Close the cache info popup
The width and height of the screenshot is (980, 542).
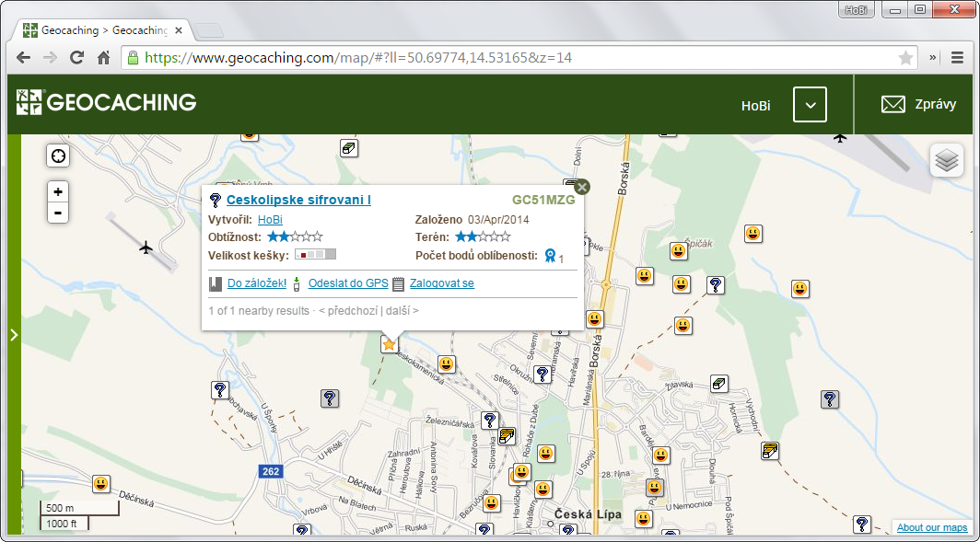[581, 187]
